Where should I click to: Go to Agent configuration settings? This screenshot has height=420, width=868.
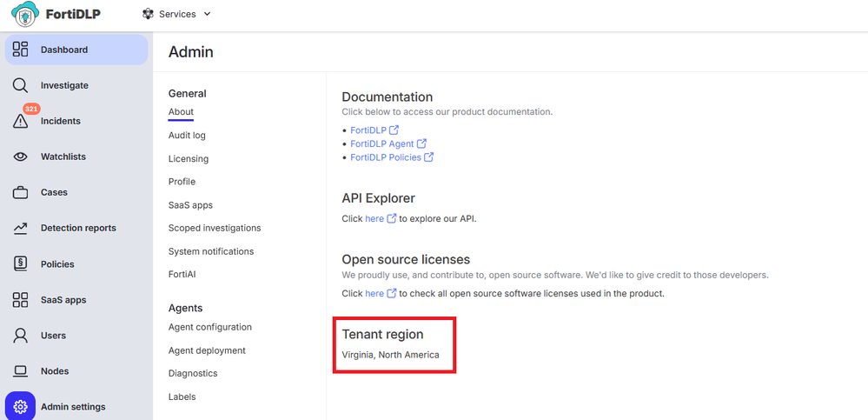[210, 327]
